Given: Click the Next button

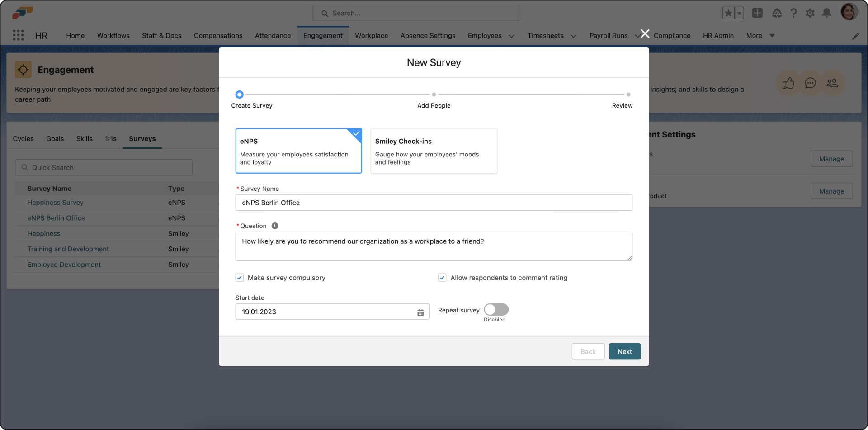Looking at the screenshot, I should [624, 351].
